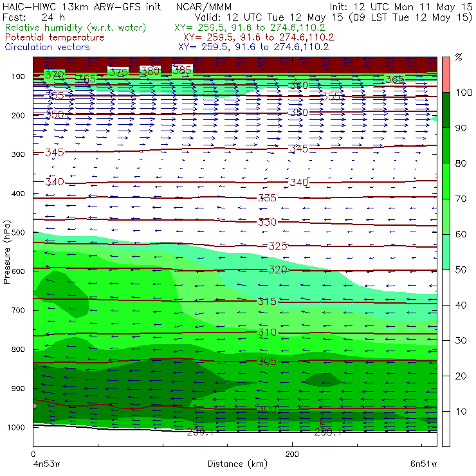Select the red XY coordinates line
The width and height of the screenshot is (476, 476).
click(x=259, y=37)
